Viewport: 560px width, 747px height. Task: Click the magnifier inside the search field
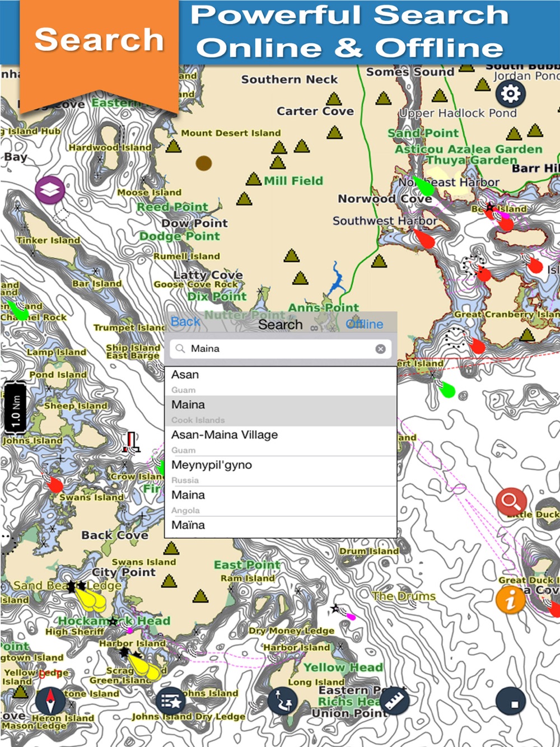tap(180, 348)
